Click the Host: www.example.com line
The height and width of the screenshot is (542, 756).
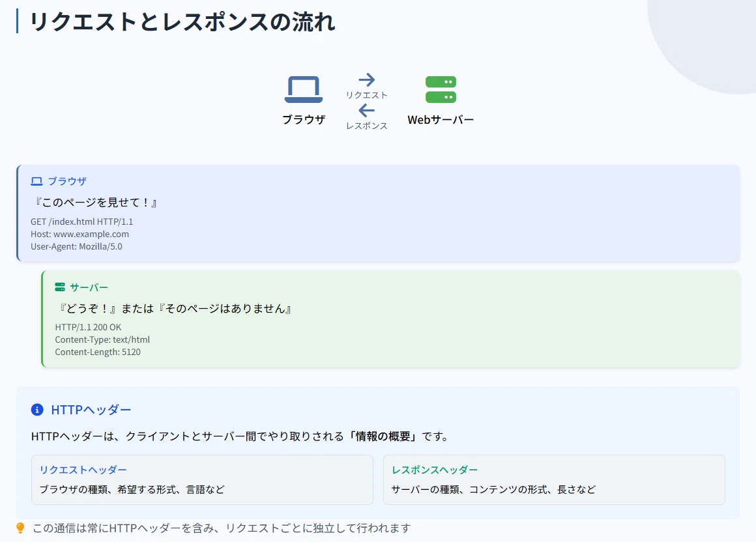point(80,234)
